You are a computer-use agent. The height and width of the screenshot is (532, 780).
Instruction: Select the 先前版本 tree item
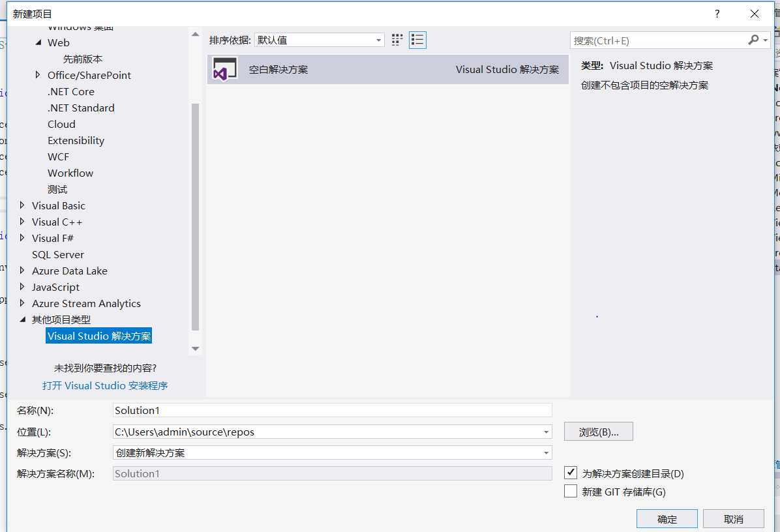(x=83, y=59)
